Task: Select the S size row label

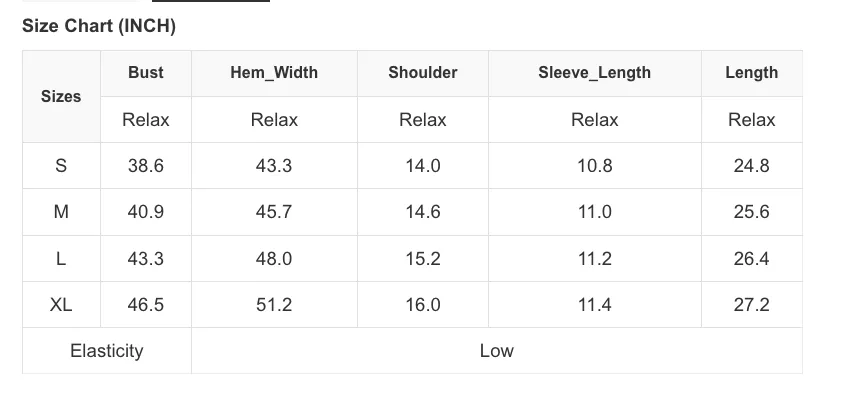Action: point(61,166)
